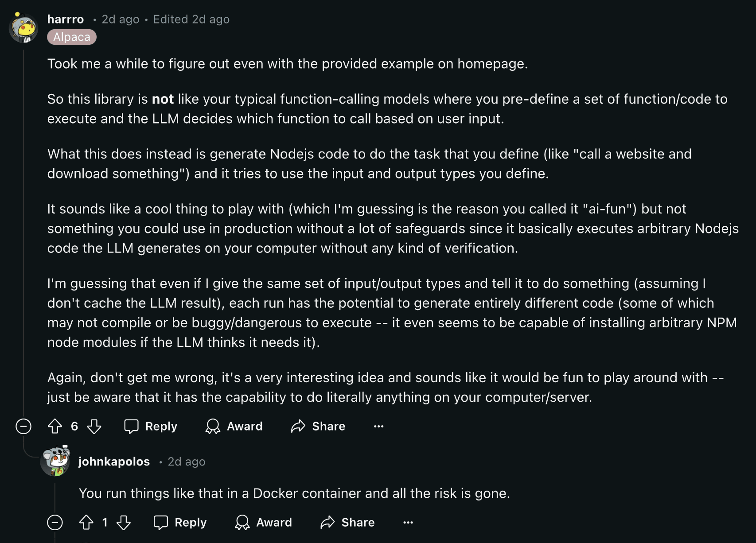
Task: Share harrro's comment
Action: (318, 426)
